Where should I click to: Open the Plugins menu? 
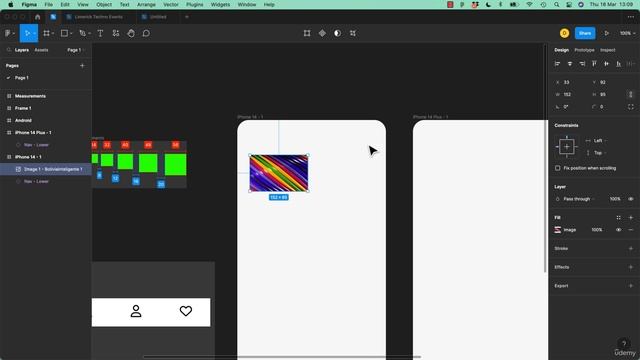click(x=194, y=4)
